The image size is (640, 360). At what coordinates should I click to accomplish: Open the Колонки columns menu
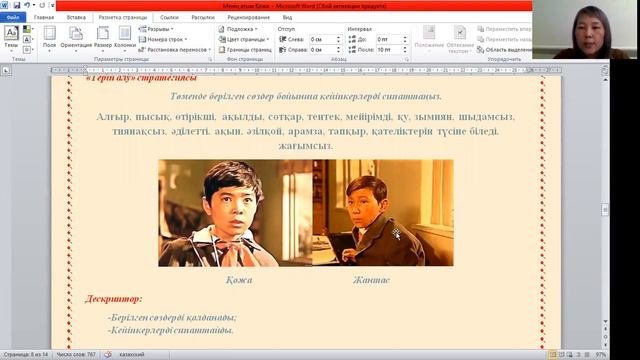pos(124,38)
